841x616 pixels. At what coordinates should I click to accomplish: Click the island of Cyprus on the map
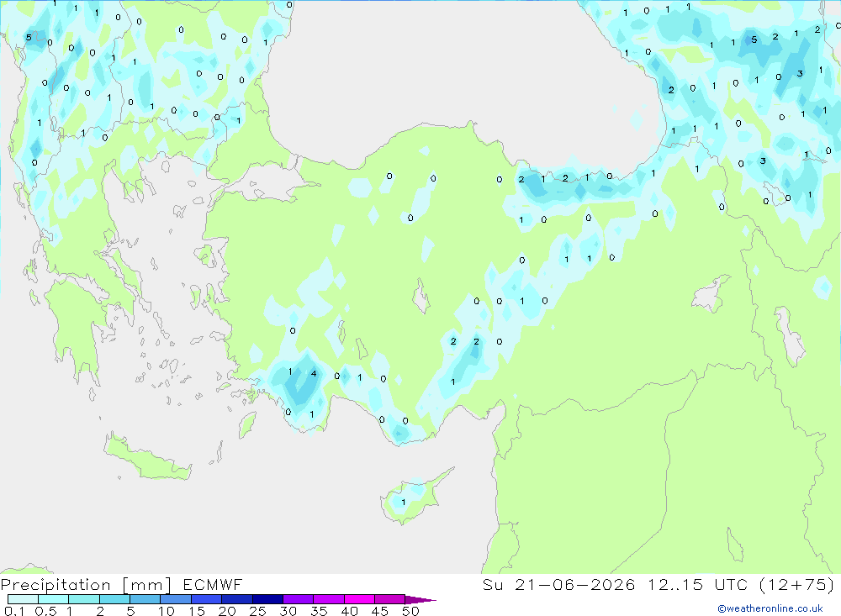[x=414, y=497]
